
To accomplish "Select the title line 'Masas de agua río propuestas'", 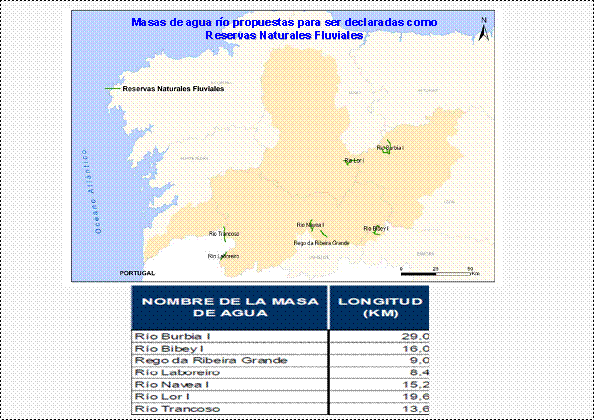I will tap(284, 22).
